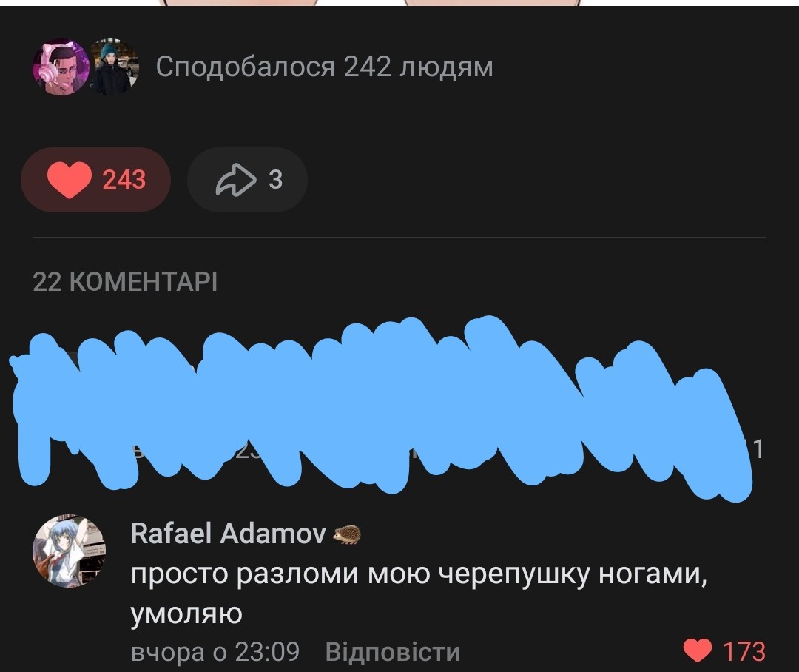The width and height of the screenshot is (799, 672).
Task: Open the Rafael Adamov profile name link
Action: (x=229, y=534)
